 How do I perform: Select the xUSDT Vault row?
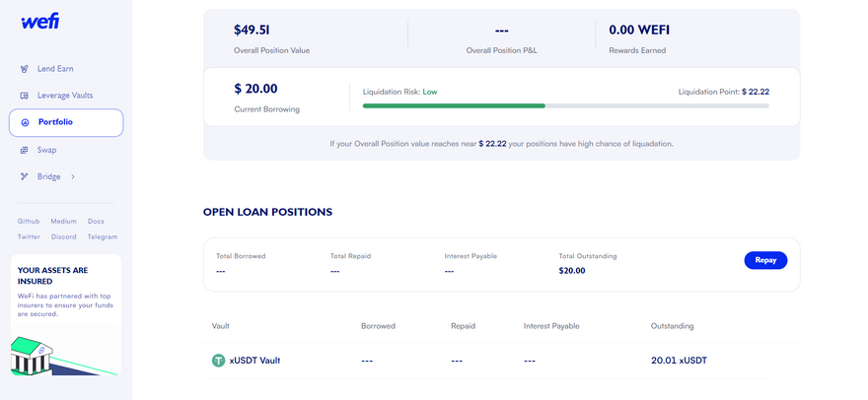486,361
